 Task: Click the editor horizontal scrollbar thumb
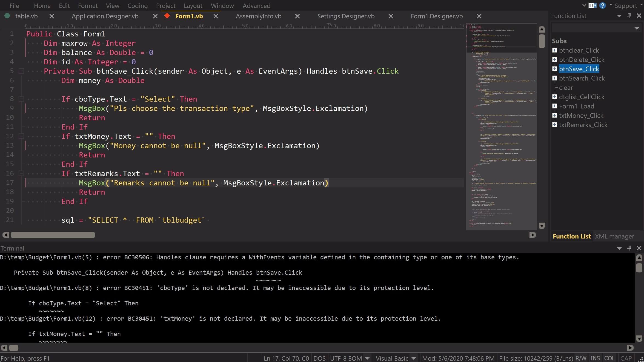53,235
